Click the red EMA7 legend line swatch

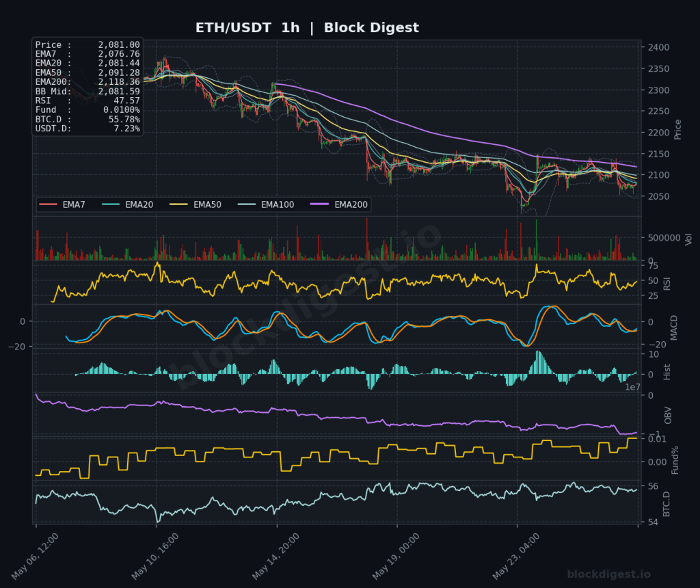(x=49, y=204)
